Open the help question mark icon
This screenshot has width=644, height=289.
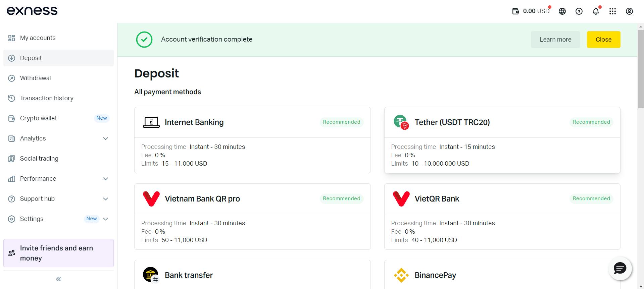click(x=579, y=11)
